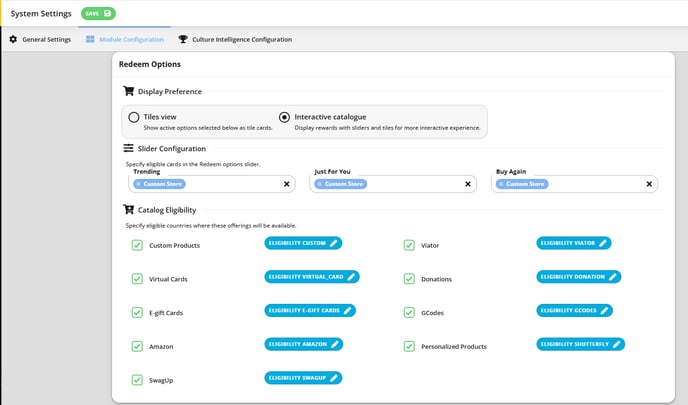Select Tiles view radio button
The width and height of the screenshot is (688, 405).
[134, 117]
